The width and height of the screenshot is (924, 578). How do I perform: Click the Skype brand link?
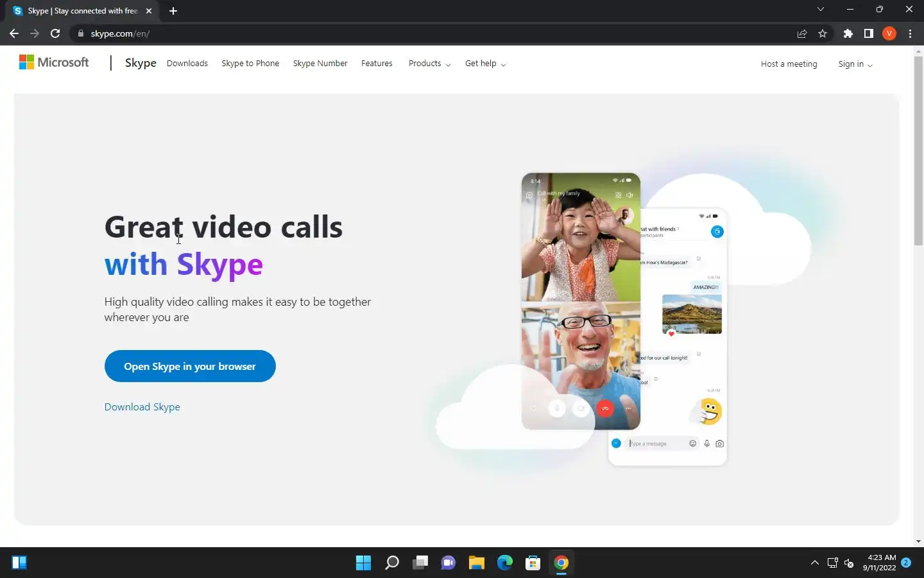141,63
